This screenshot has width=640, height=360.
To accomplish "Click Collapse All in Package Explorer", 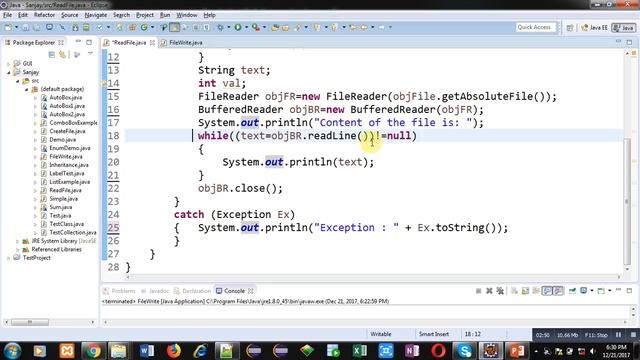I will click(x=51, y=54).
